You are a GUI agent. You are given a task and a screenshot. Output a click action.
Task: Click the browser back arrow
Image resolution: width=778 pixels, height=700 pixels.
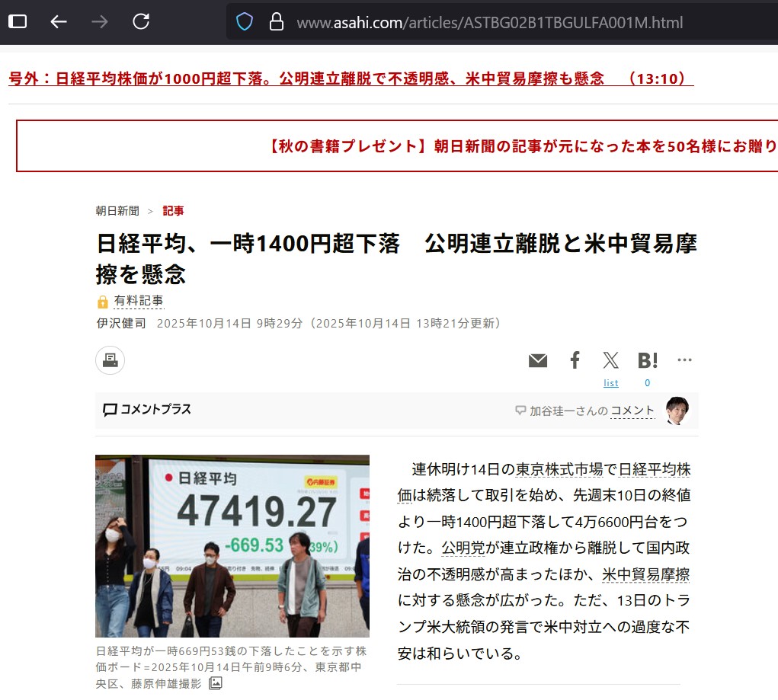pyautogui.click(x=59, y=22)
